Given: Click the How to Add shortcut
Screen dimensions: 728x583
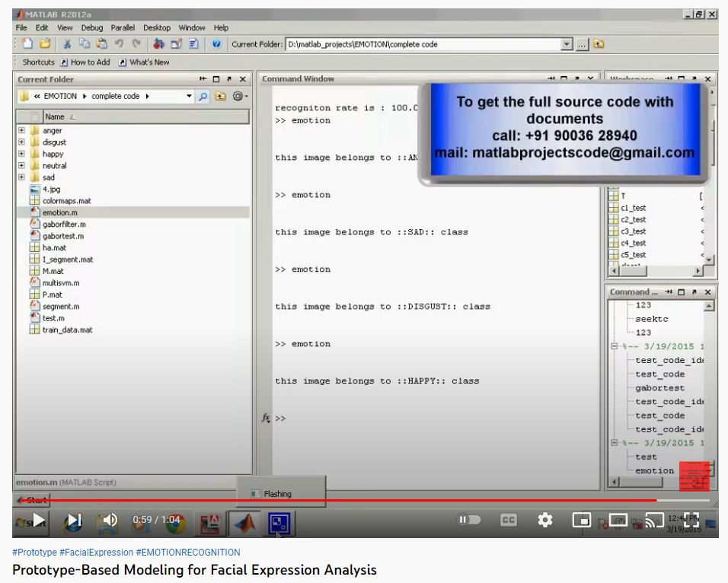Looking at the screenshot, I should click(85, 62).
